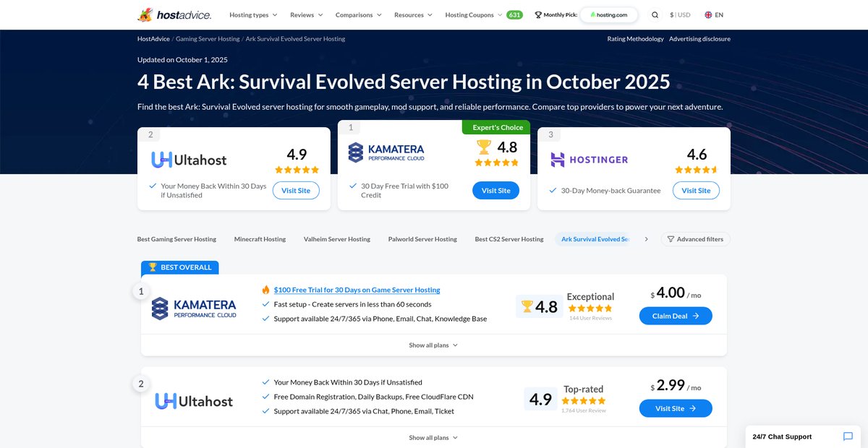Click the Expert's Choice green badge
Viewport: 868px width, 448px height.
[x=496, y=127]
